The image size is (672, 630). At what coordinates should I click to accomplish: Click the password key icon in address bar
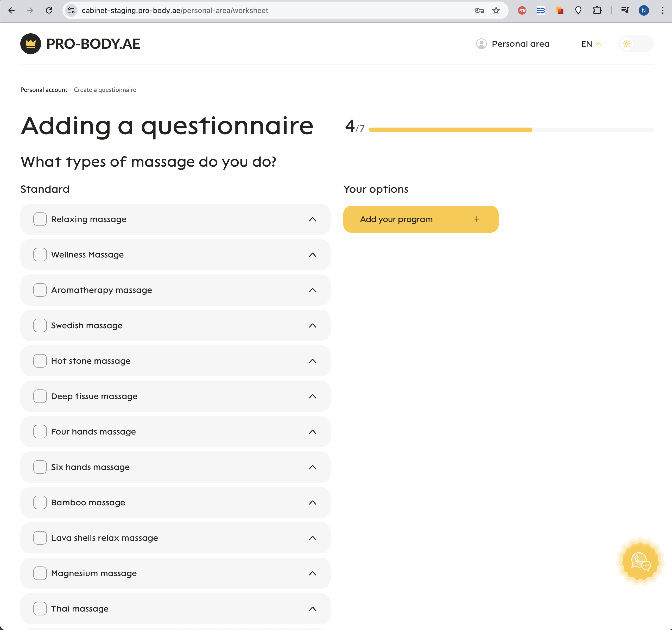pyautogui.click(x=479, y=10)
